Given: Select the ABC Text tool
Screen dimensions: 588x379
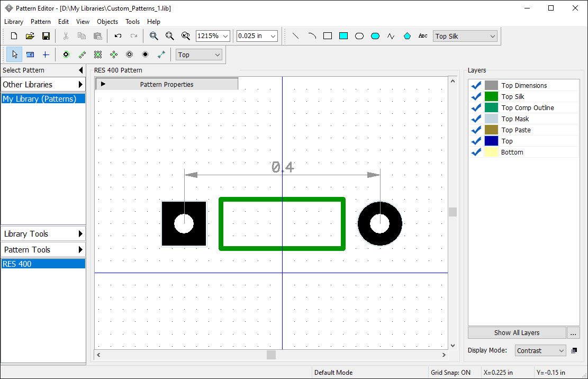Looking at the screenshot, I should [423, 36].
